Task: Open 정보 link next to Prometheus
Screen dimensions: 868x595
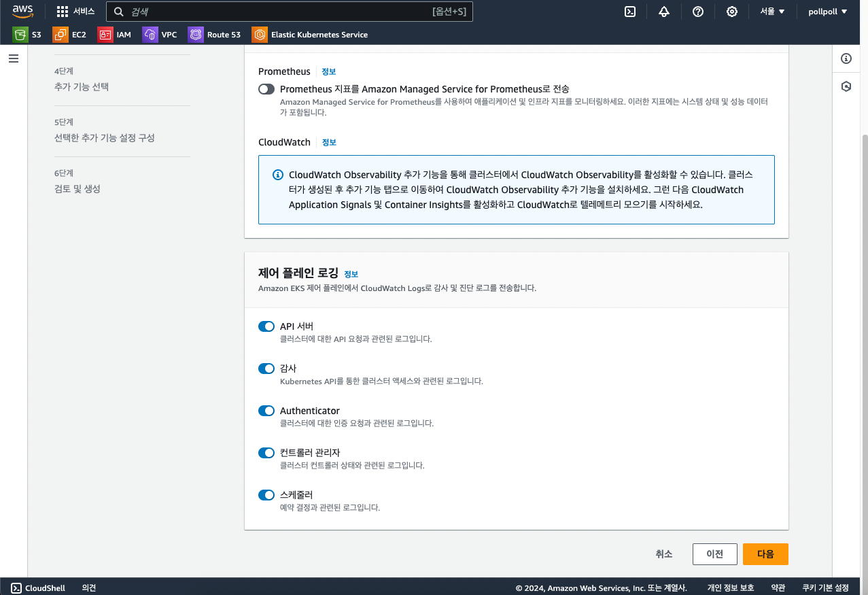Action: [329, 71]
